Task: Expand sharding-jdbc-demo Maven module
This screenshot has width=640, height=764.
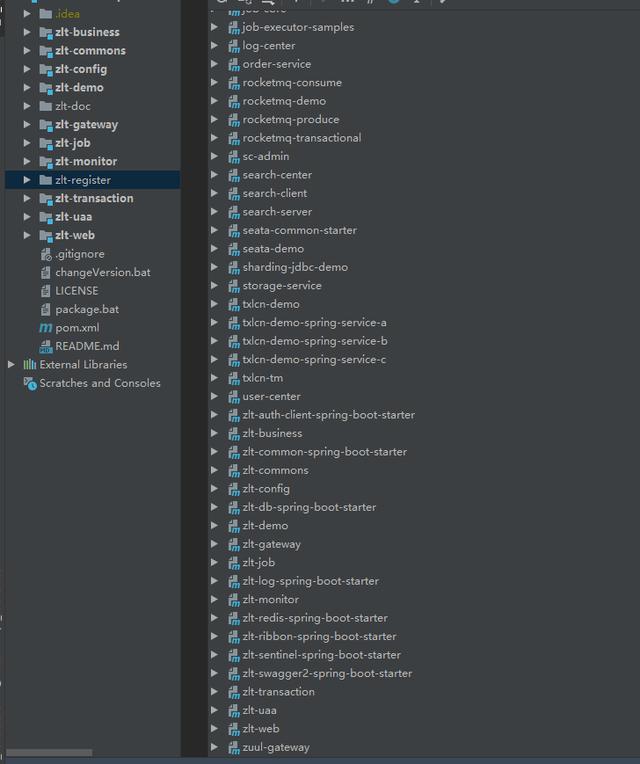Action: click(214, 267)
